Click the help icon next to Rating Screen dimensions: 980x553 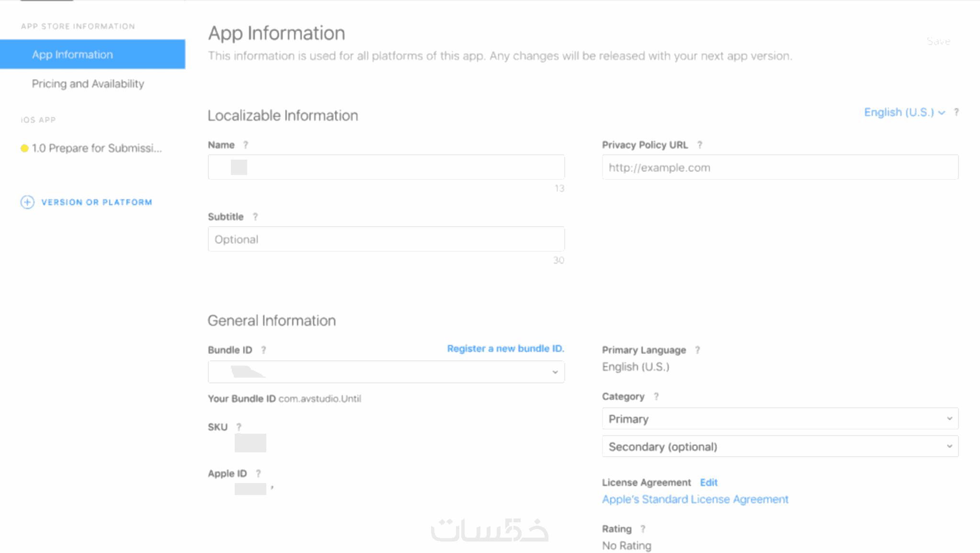pos(643,529)
